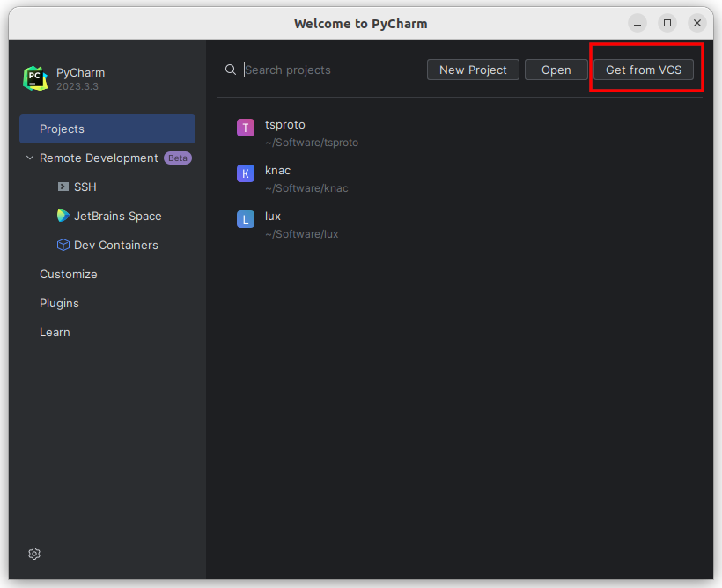Screen dimensions: 722x588
Task: Click the Dev Containers cube icon
Action: coord(63,245)
